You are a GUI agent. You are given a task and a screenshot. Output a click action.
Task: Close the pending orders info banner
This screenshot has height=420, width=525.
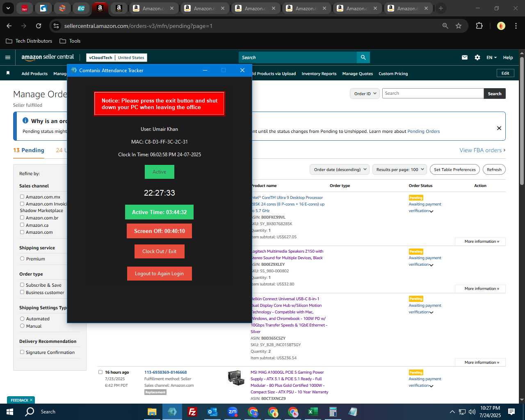(499, 128)
